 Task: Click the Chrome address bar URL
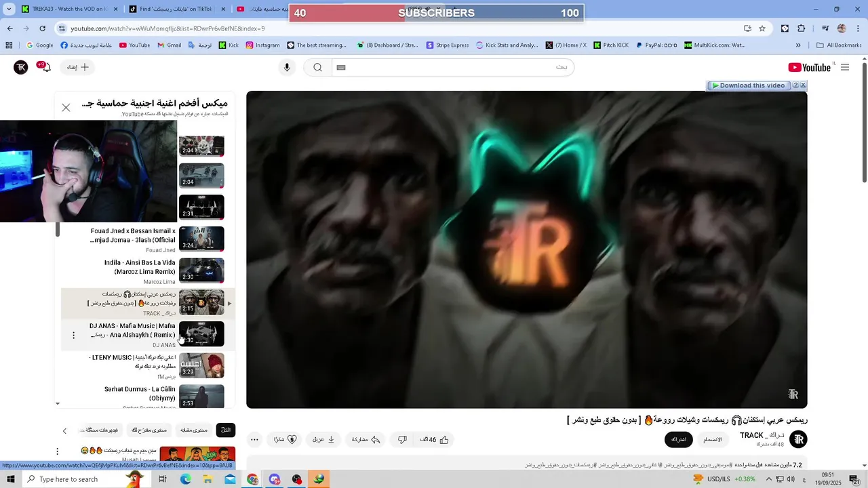click(167, 28)
